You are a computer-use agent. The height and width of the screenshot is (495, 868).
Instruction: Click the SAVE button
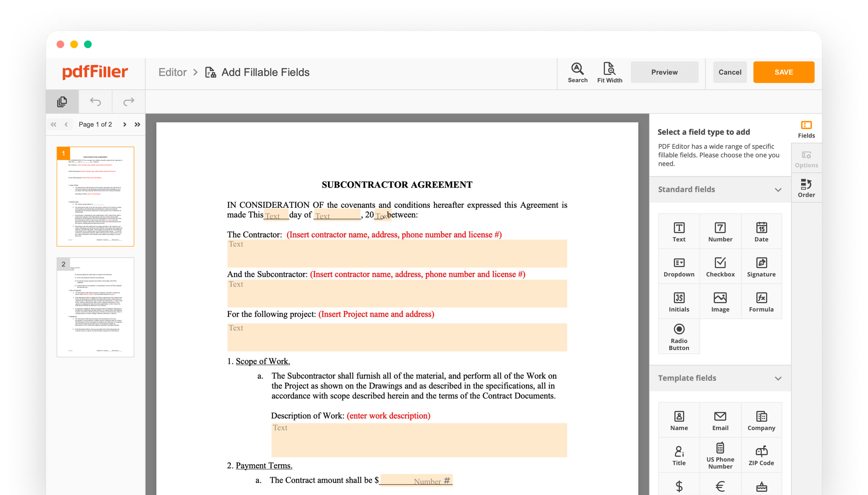[x=784, y=72]
